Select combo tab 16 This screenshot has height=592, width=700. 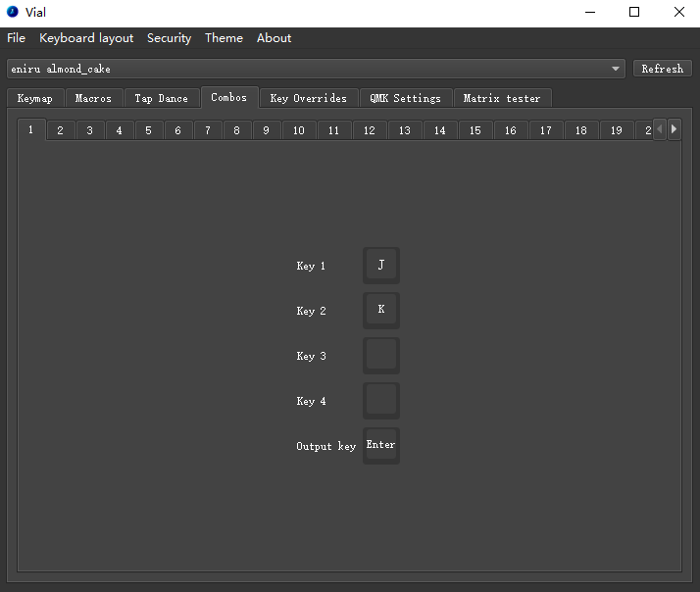click(x=511, y=130)
